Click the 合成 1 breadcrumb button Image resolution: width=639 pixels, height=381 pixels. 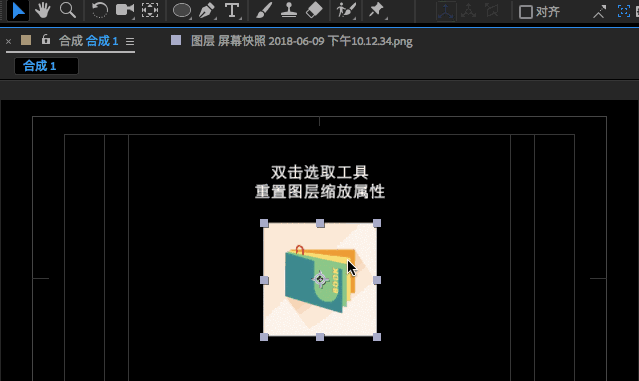click(x=46, y=66)
